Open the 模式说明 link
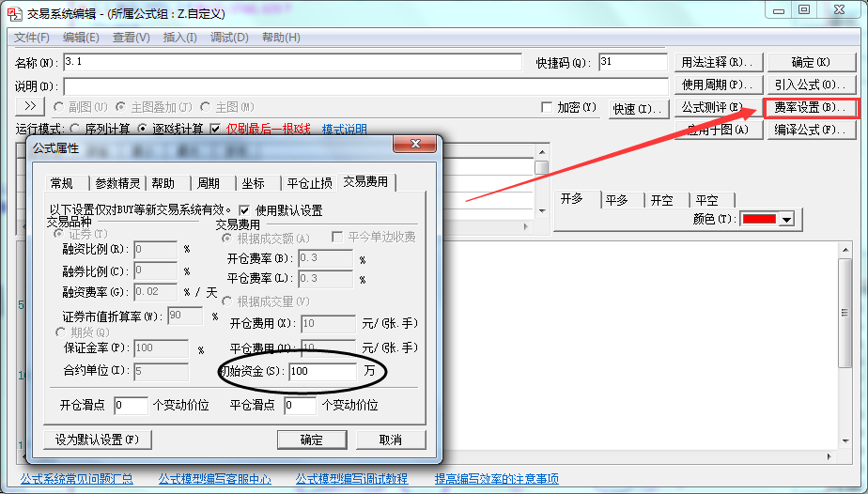This screenshot has height=494, width=868. click(345, 130)
